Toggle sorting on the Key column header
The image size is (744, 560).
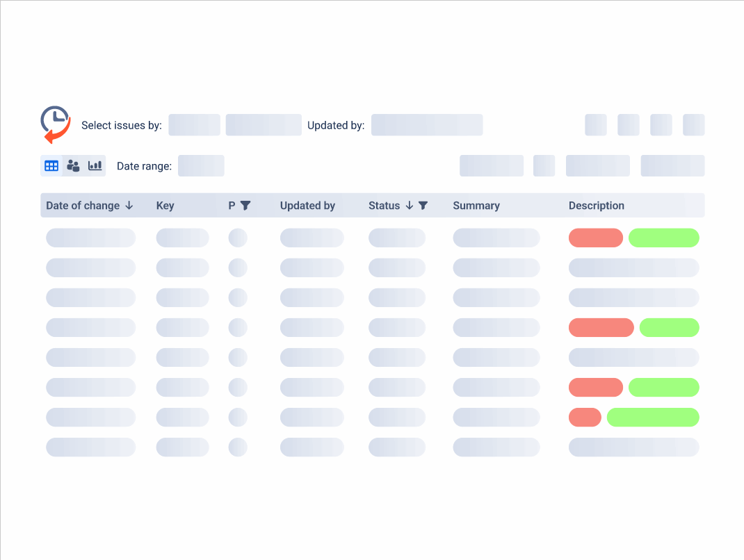(x=165, y=205)
